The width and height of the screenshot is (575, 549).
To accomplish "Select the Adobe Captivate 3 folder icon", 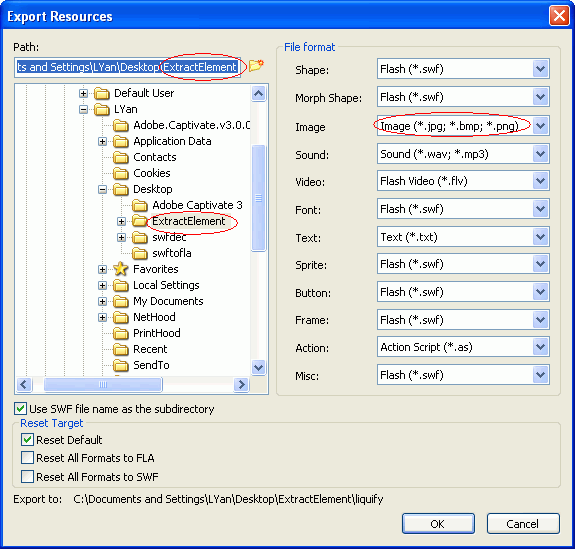I will click(139, 205).
